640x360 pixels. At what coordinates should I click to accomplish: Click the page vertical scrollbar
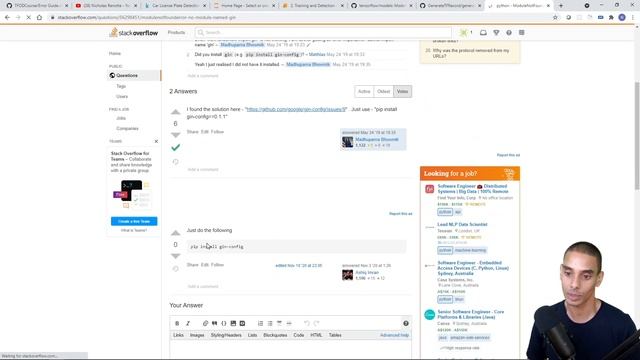[x=637, y=135]
